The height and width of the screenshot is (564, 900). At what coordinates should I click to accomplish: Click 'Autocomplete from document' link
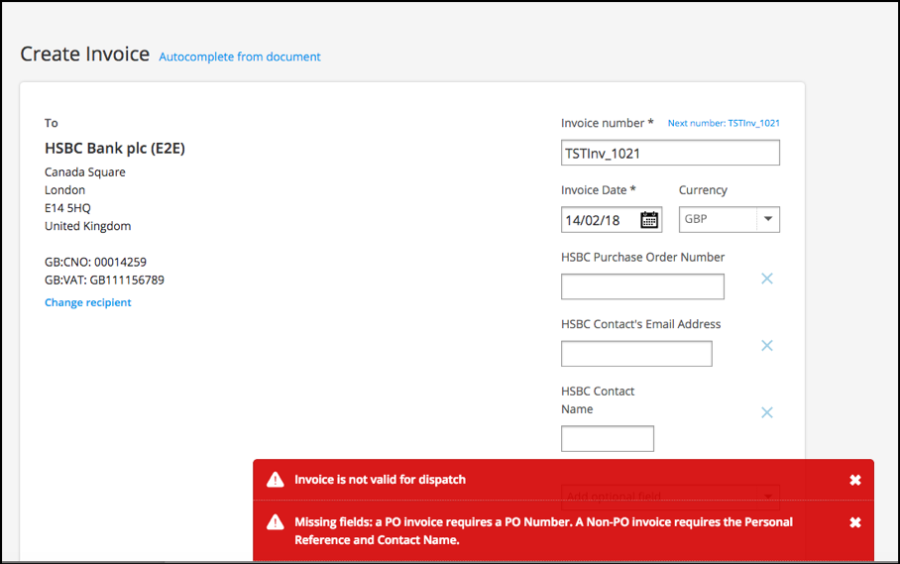(x=240, y=57)
